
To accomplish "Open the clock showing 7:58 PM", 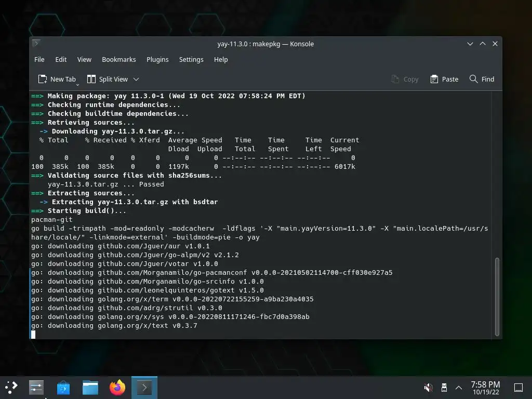I will click(x=486, y=388).
